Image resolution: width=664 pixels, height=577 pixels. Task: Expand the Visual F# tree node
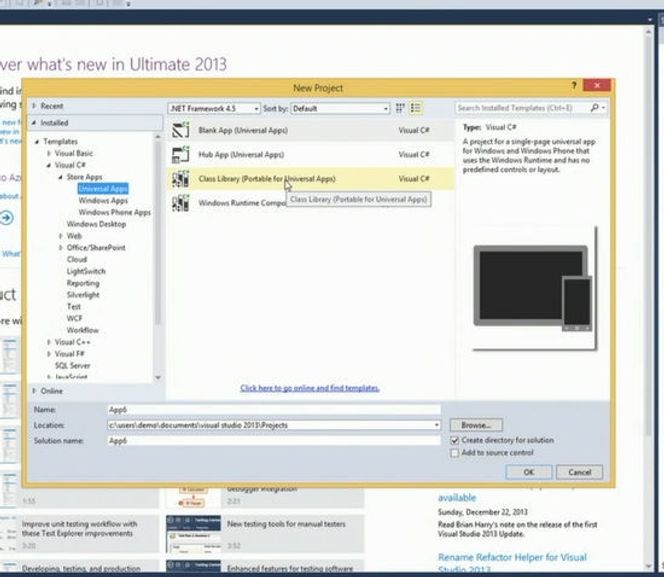[x=49, y=354]
